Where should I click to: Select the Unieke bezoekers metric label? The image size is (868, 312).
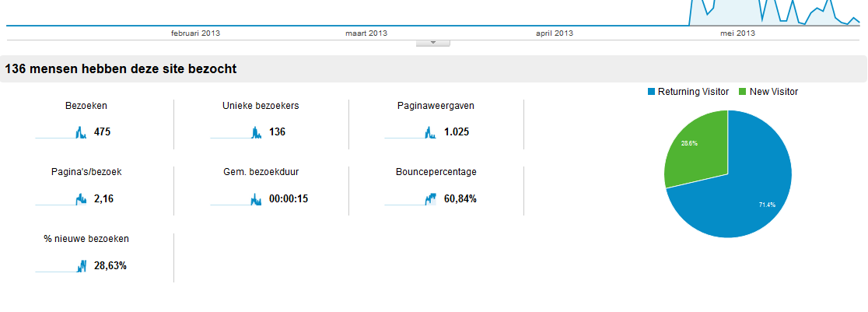261,105
